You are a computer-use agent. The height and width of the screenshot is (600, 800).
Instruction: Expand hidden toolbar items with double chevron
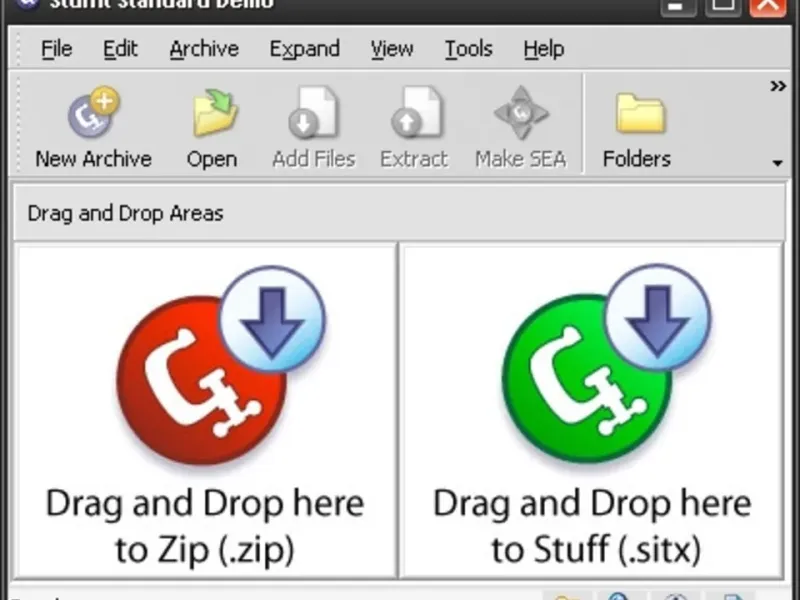click(778, 86)
